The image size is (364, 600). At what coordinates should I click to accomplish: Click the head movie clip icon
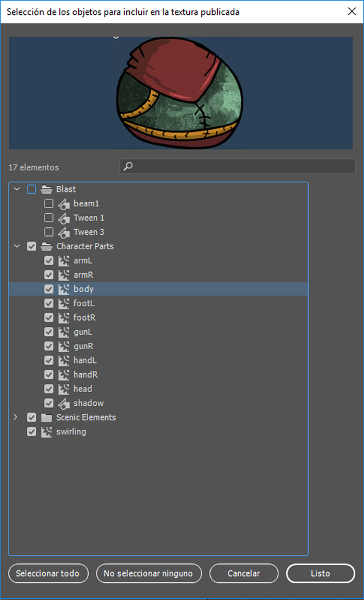[x=63, y=389]
